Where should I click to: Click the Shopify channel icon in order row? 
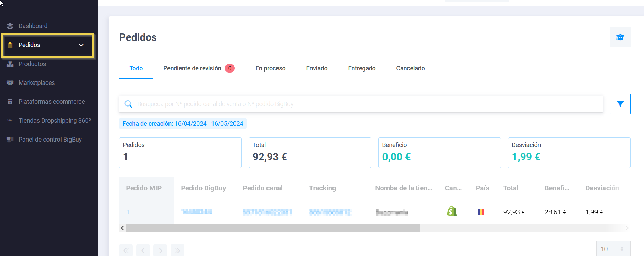452,212
